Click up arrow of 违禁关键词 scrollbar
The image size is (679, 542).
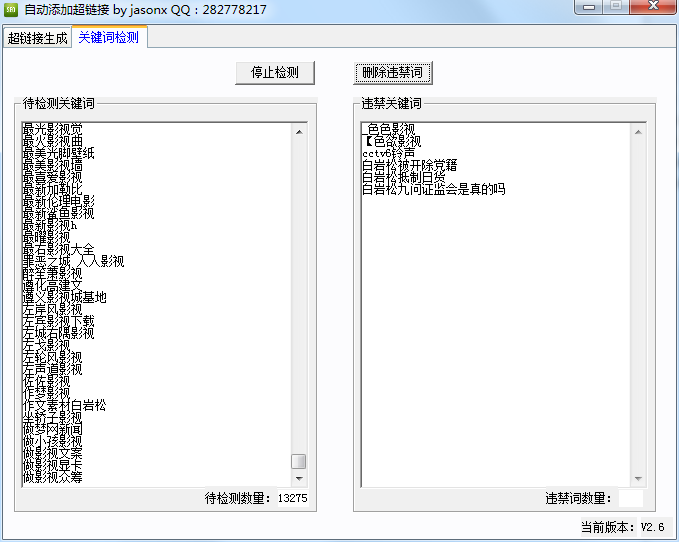[638, 130]
